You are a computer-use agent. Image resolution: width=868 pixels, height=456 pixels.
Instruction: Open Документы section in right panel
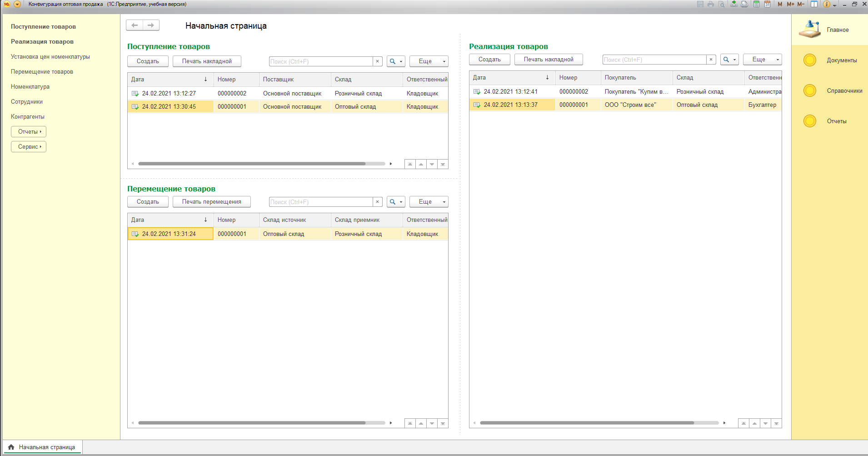click(x=842, y=60)
